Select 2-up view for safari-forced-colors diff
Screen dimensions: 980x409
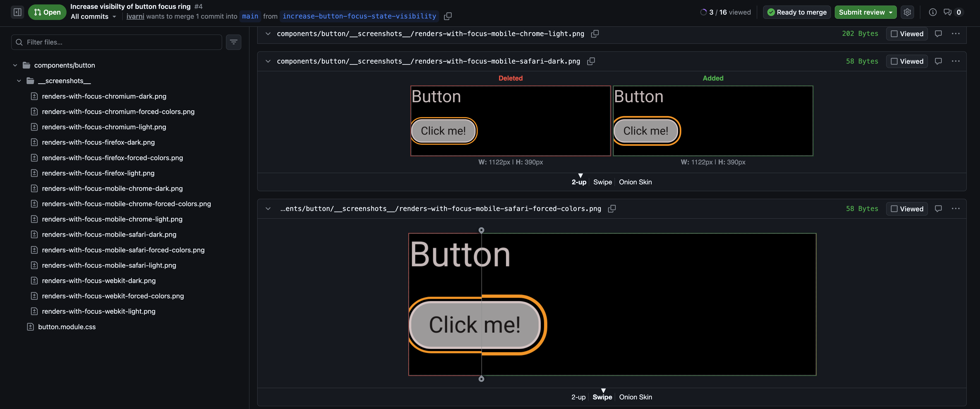click(578, 397)
